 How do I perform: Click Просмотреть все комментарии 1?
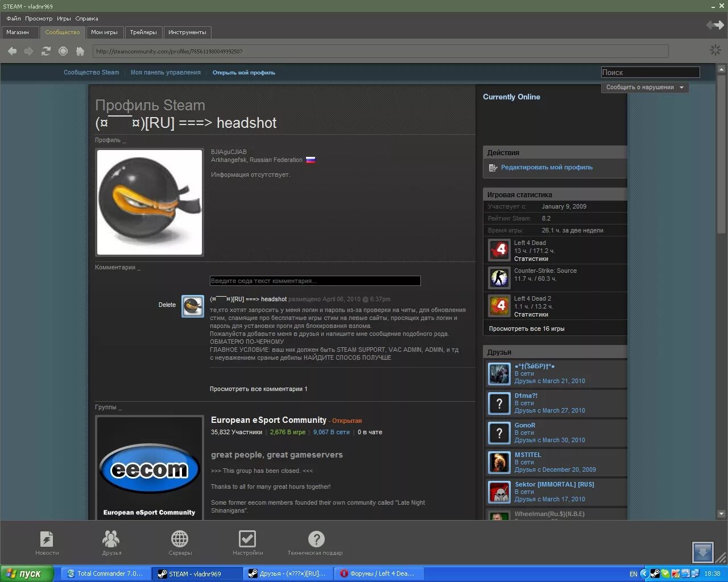click(x=259, y=389)
